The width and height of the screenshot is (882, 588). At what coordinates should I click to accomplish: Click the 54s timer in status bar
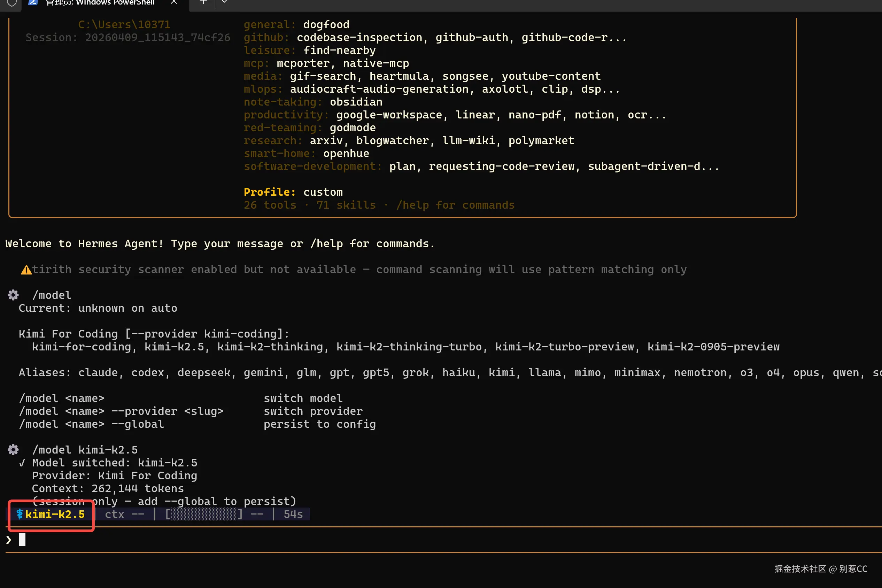[x=293, y=514]
